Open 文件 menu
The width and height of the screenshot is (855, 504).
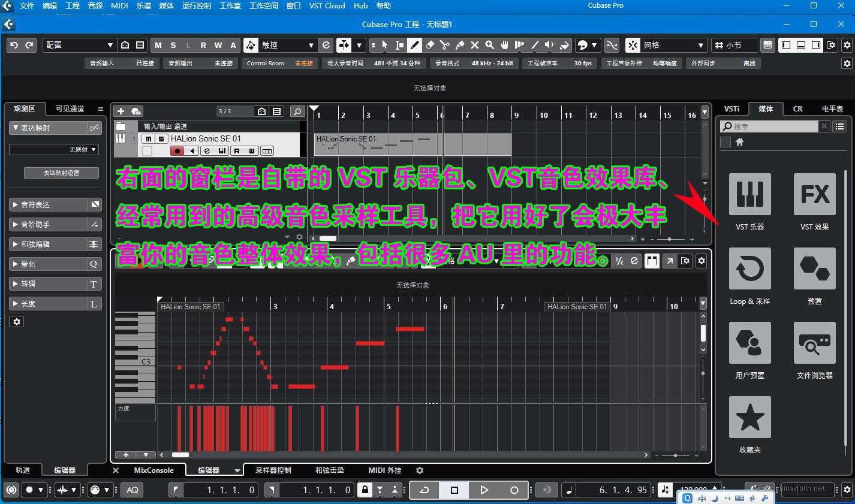coord(27,5)
